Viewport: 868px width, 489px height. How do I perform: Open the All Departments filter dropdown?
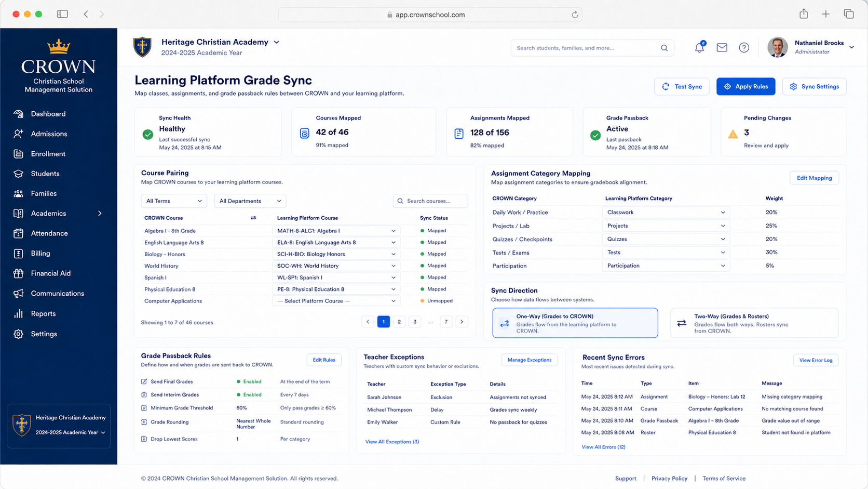click(250, 201)
